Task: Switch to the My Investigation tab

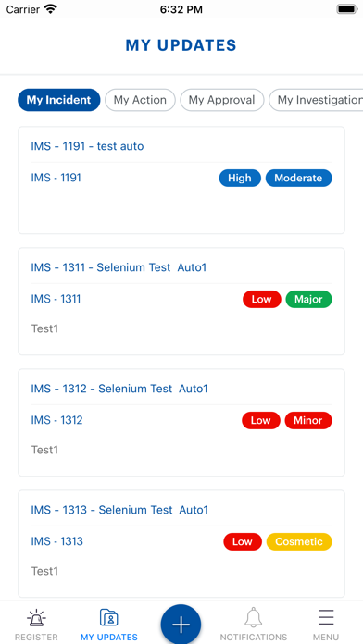Action: click(316, 100)
